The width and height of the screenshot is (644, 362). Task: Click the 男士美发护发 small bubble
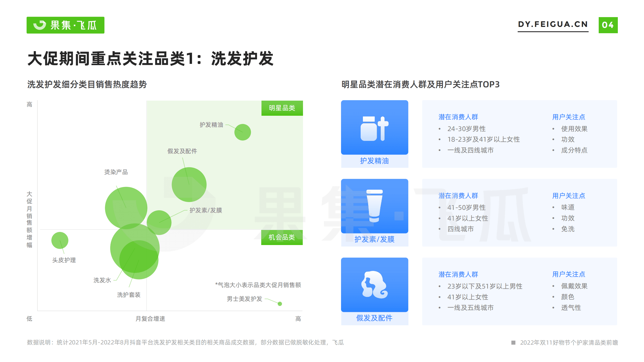tap(279, 304)
